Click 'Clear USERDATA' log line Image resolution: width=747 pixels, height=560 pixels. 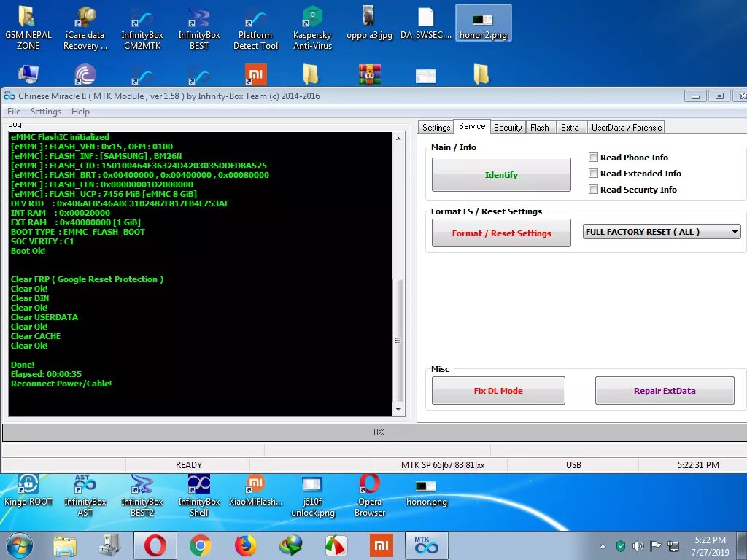pos(44,317)
